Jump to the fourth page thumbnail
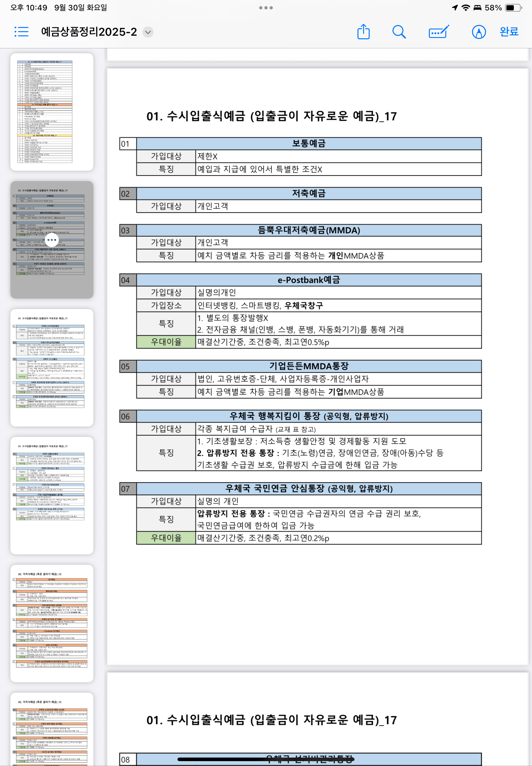The height and width of the screenshot is (766, 532). tap(52, 495)
